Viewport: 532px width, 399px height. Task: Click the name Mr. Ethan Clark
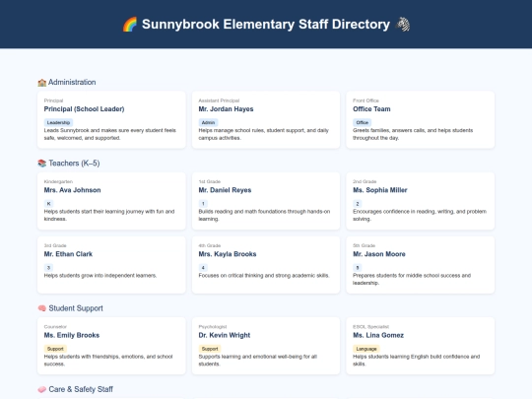click(x=68, y=254)
